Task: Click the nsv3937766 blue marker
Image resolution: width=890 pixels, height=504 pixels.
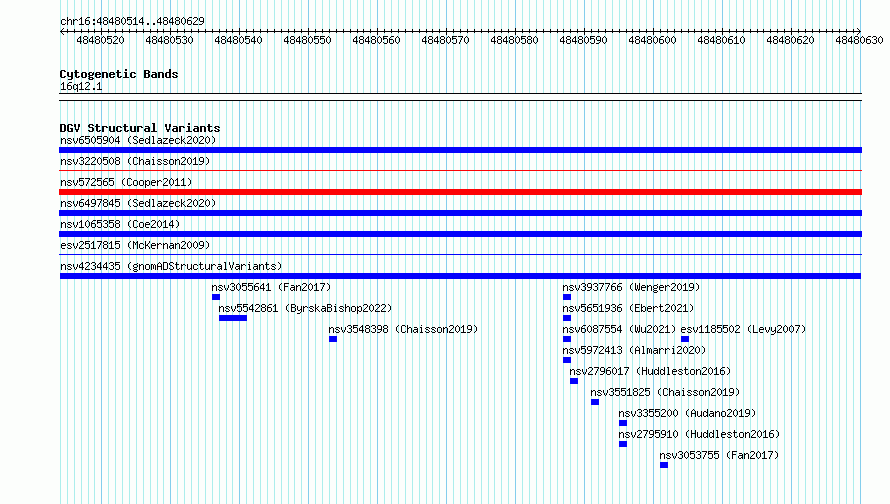Action: tap(567, 297)
